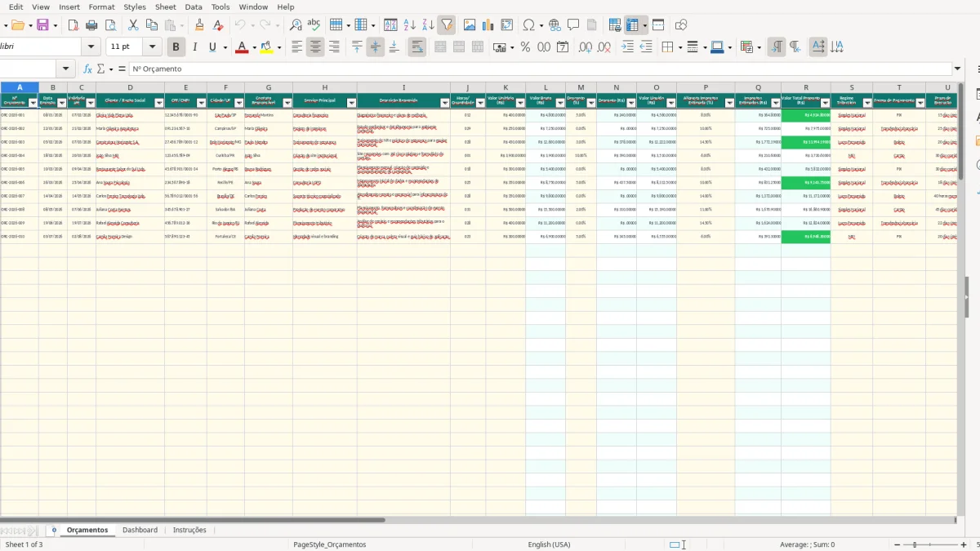The width and height of the screenshot is (980, 551).
Task: Format cells as date
Action: coord(563,47)
